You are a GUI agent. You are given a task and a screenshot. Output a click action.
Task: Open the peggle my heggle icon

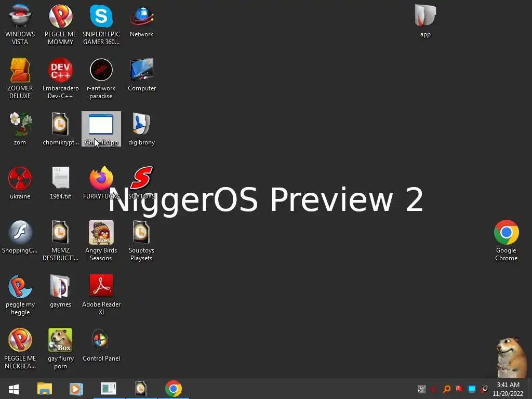(20, 295)
